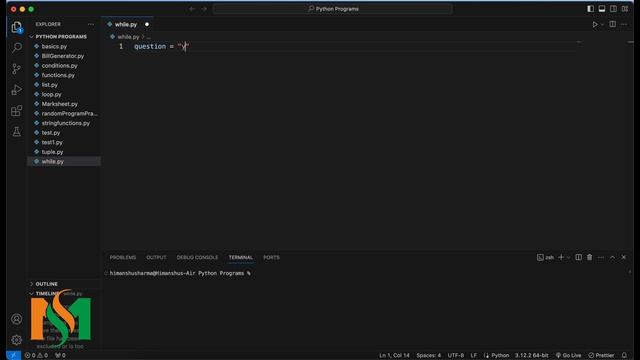This screenshot has width=640, height=360.
Task: Toggle the secondary side bar layout icon
Action: (613, 9)
